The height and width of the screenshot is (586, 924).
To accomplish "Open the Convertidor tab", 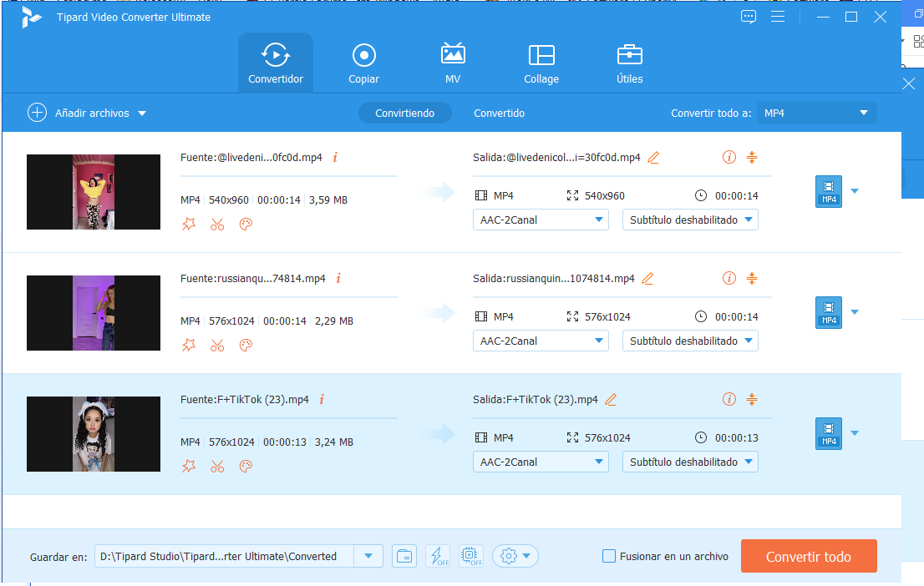I will 275,63.
